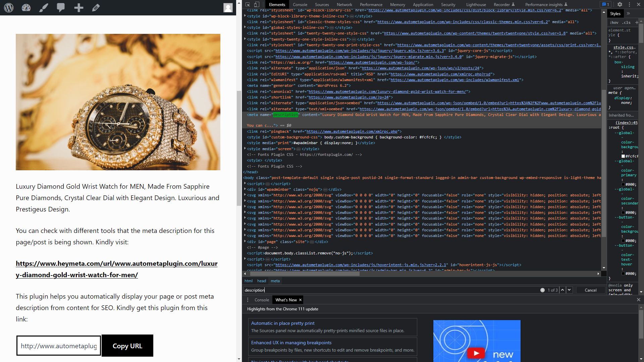Click admin bar comments bubble icon
Viewport: 644px width, 362px height.
pos(61,7)
